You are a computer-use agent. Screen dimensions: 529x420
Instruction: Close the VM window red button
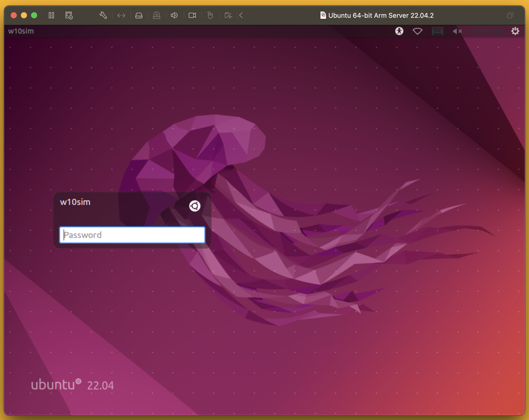click(x=14, y=15)
